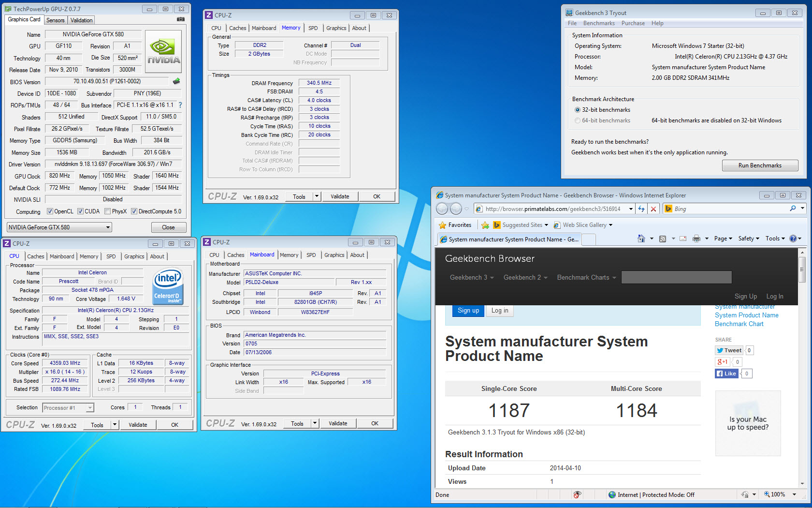Click the Bing search magnifier icon
Image resolution: width=812 pixels, height=508 pixels.
[793, 209]
